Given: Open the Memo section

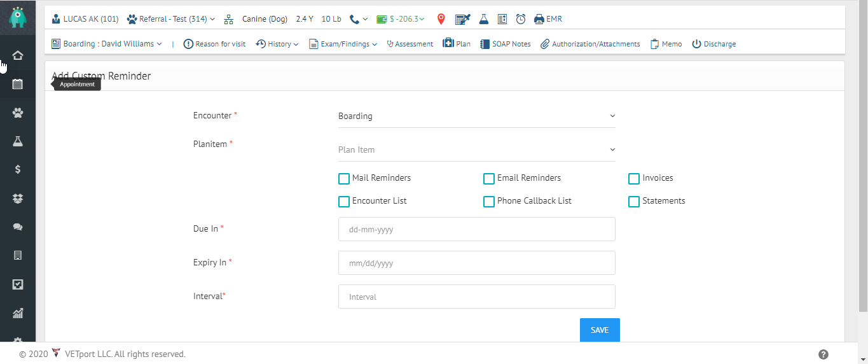Looking at the screenshot, I should point(666,44).
